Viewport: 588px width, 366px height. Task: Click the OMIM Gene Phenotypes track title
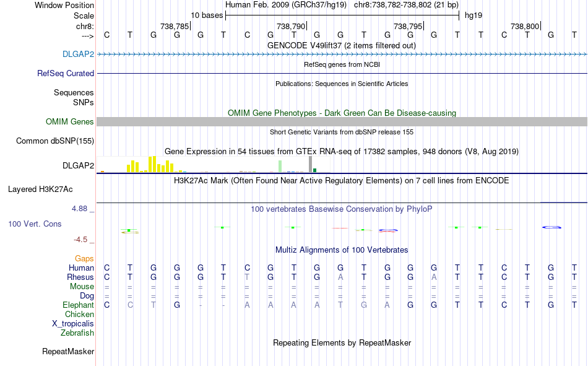[342, 113]
